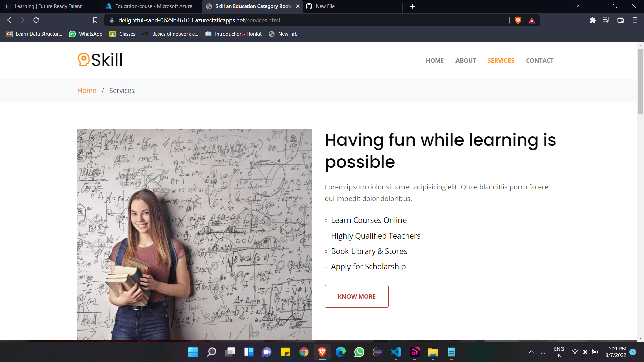Bookmark this page with bookmark icon

click(95, 20)
